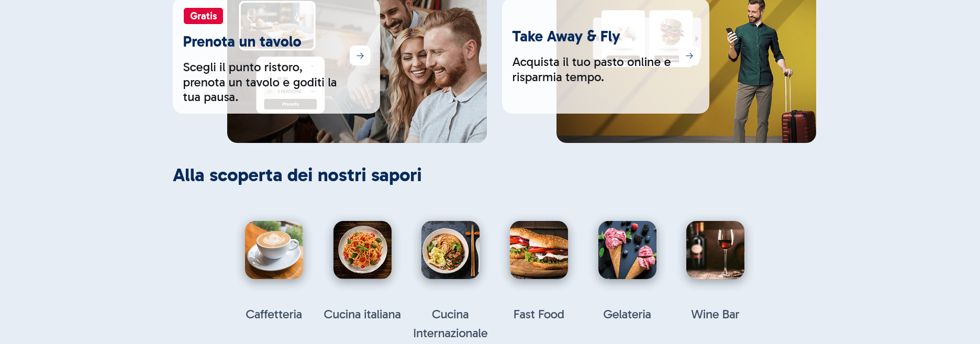This screenshot has height=344, width=980.
Task: Click arrow button on Take Away & Fly card
Action: (x=689, y=56)
